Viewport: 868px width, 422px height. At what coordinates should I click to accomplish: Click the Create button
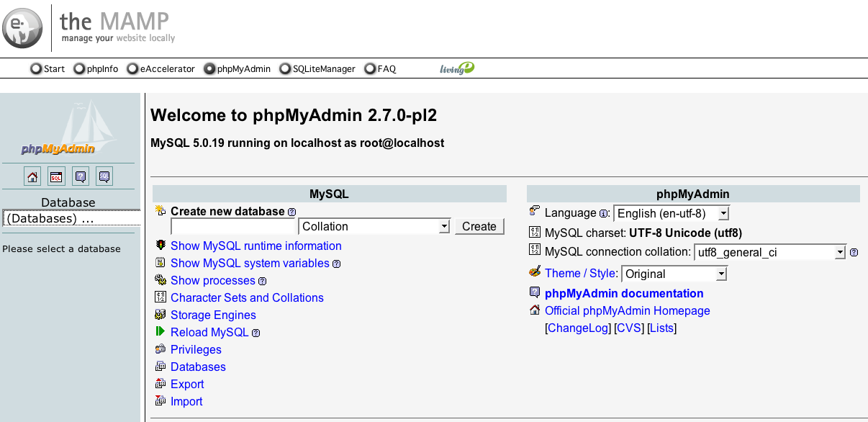click(x=479, y=226)
